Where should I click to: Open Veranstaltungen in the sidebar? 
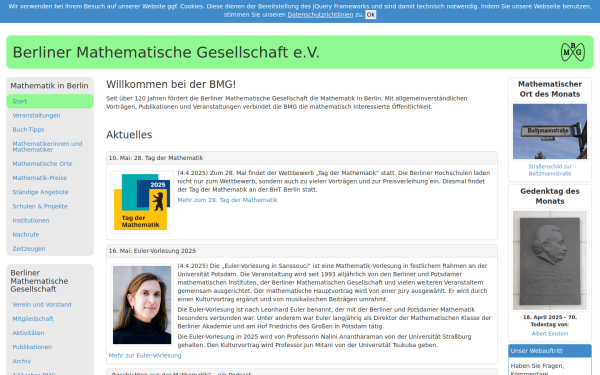coord(36,116)
